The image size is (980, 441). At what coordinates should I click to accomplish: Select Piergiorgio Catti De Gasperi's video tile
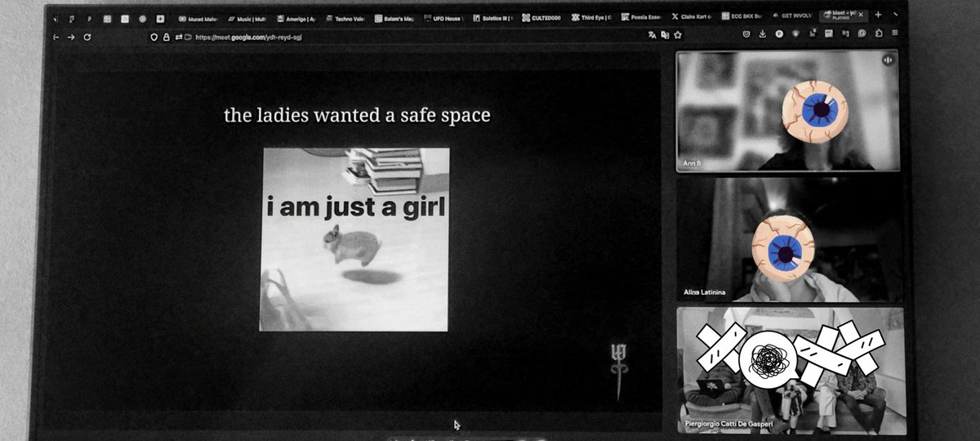click(791, 371)
